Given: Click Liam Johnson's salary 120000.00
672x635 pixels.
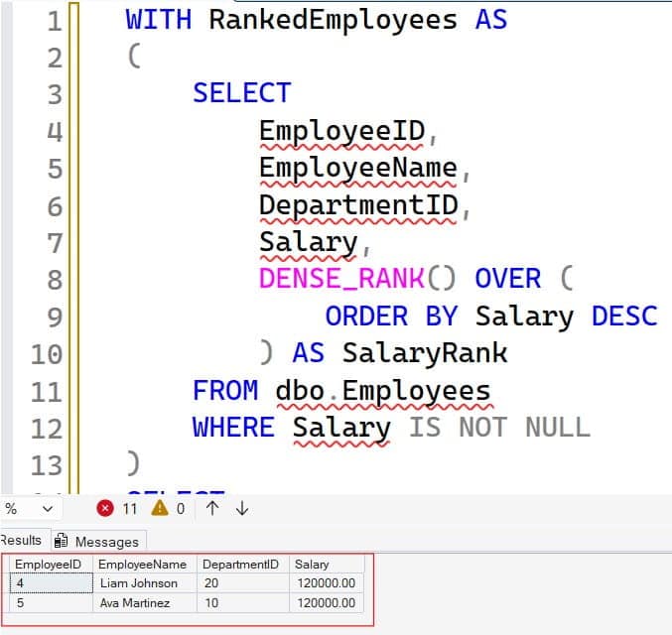Looking at the screenshot, I should point(327,583).
